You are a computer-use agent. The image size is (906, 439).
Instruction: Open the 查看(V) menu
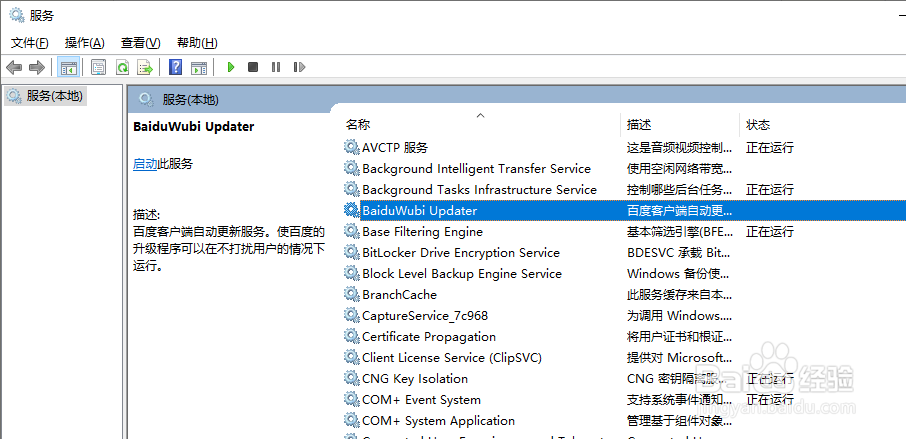pos(140,43)
